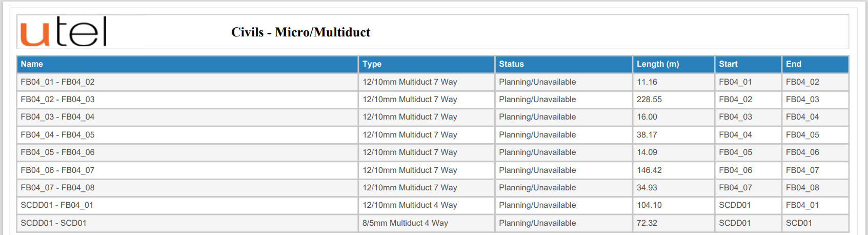Select the FB04_02 - FB04_03 row name
Viewport: 868px width, 235px height.
pos(57,100)
